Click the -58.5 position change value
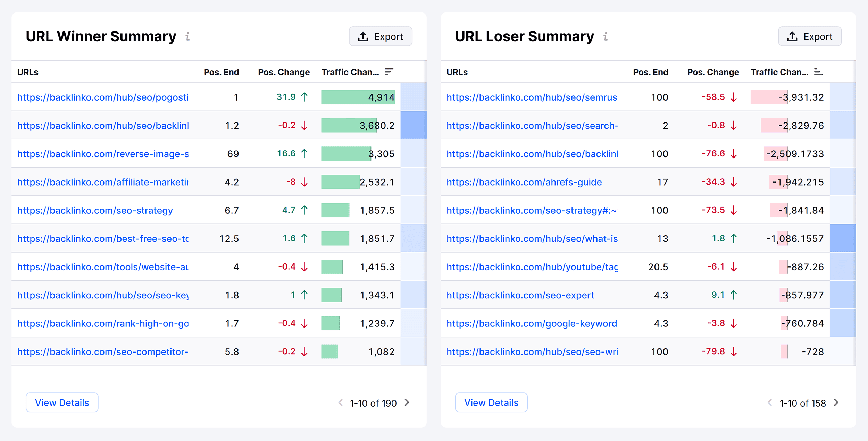868x441 pixels. [713, 97]
